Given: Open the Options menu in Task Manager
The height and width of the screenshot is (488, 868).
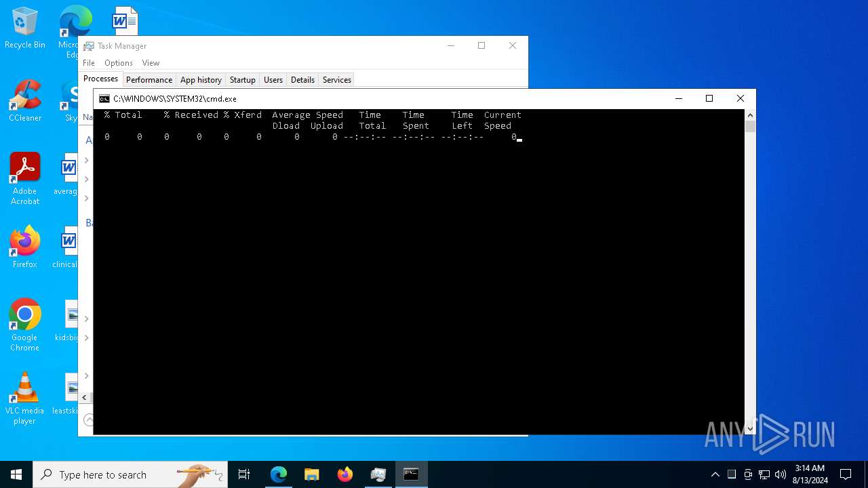Looking at the screenshot, I should [119, 63].
